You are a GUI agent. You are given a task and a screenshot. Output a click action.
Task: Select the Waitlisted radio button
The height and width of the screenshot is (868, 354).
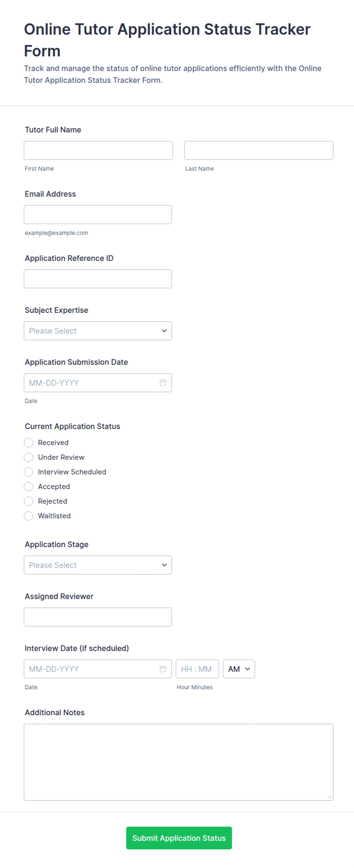(x=29, y=516)
